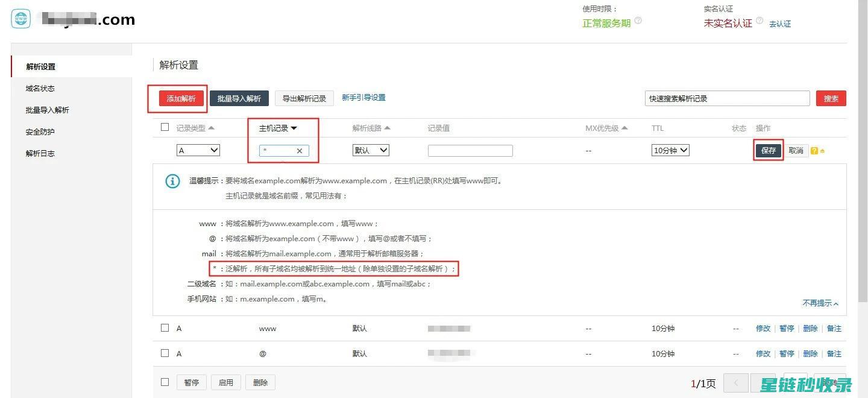Click 暂停 for the www record

(787, 329)
